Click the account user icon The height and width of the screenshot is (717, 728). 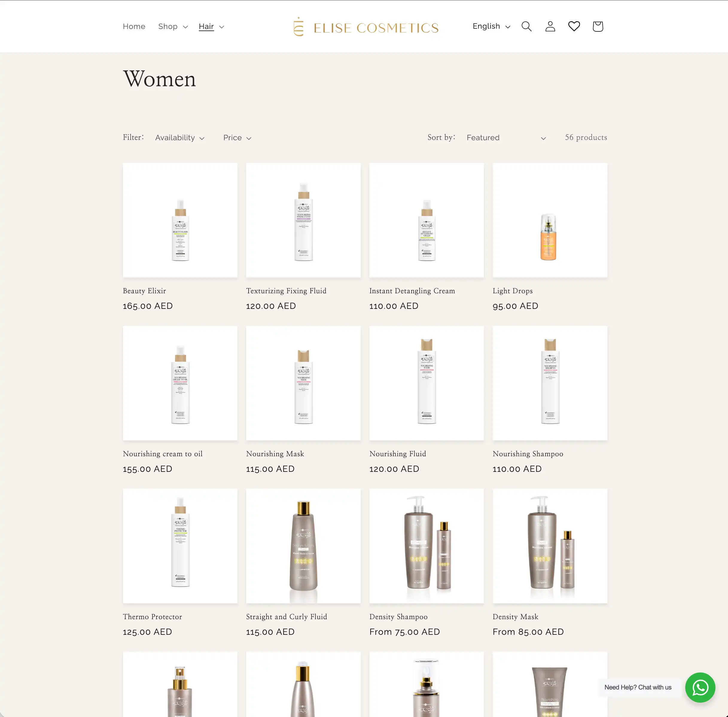point(550,26)
